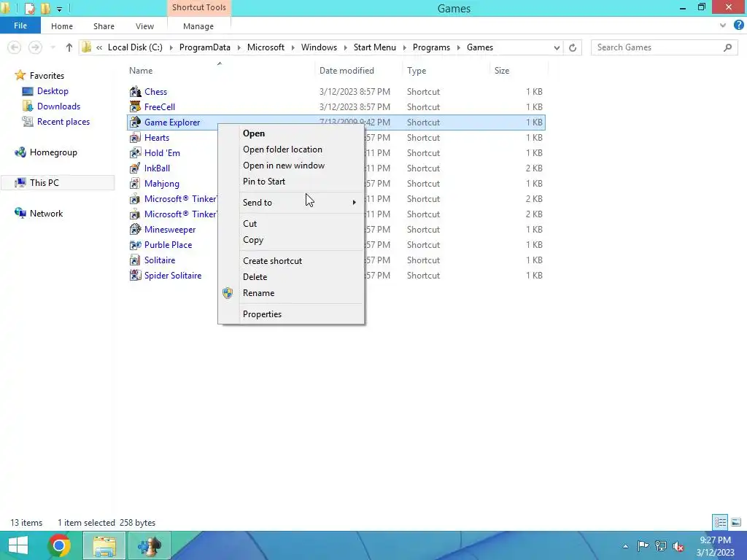The width and height of the screenshot is (747, 560).
Task: Switch to the Details view layout icon
Action: (x=720, y=522)
